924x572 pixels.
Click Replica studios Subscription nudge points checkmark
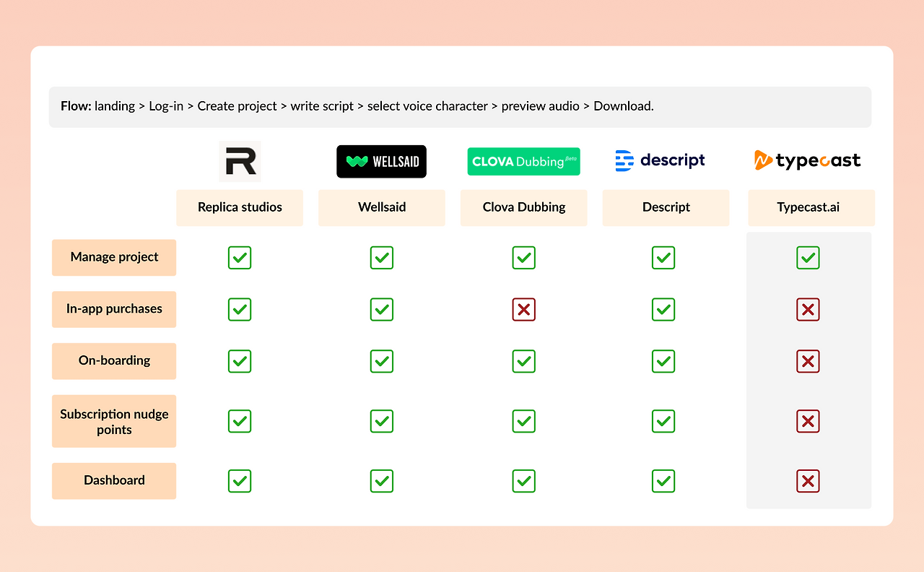point(240,421)
